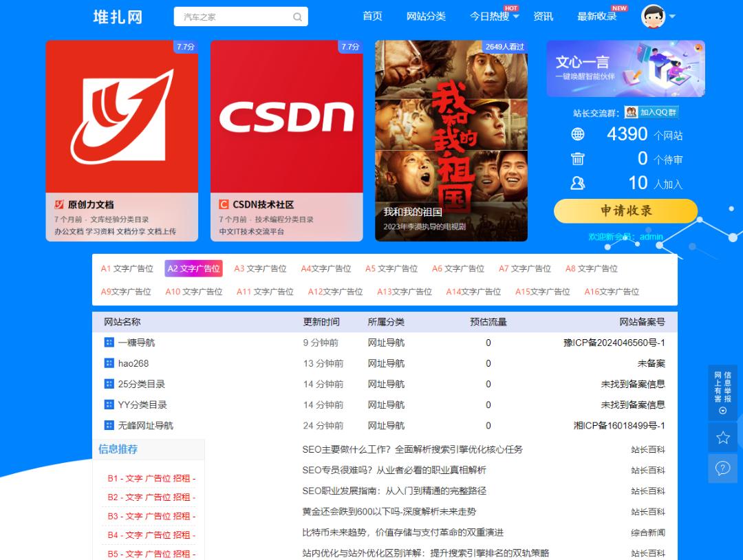743x560 pixels.
Task: Click the 预估流量 column header
Action: point(488,322)
